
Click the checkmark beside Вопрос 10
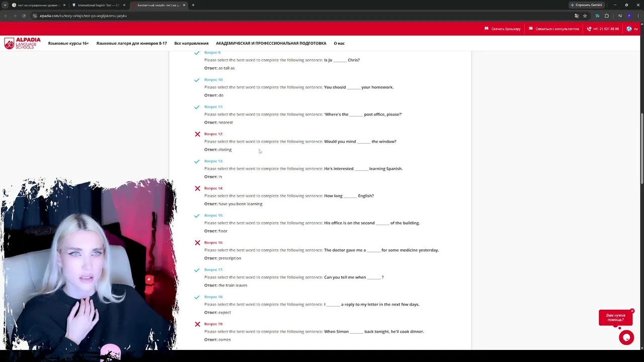[197, 80]
